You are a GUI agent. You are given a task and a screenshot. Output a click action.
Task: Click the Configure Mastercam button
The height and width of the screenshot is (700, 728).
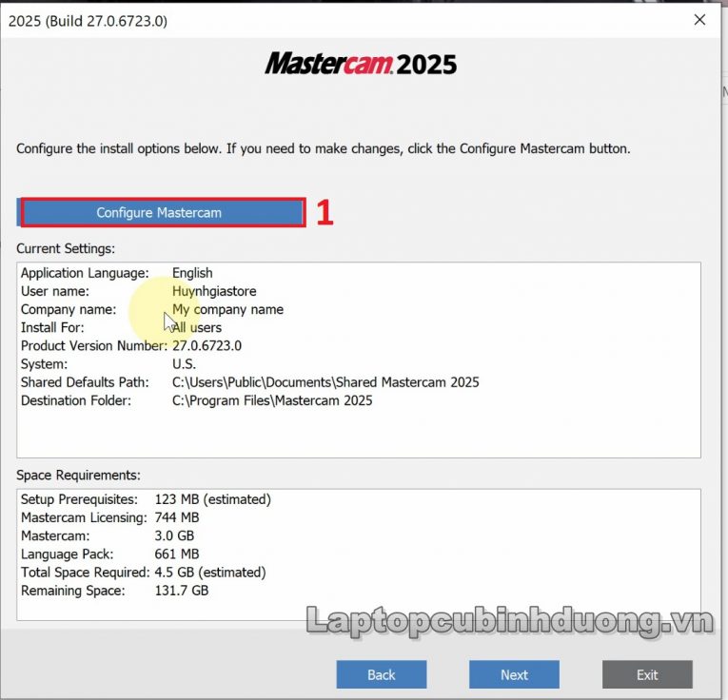tap(161, 212)
